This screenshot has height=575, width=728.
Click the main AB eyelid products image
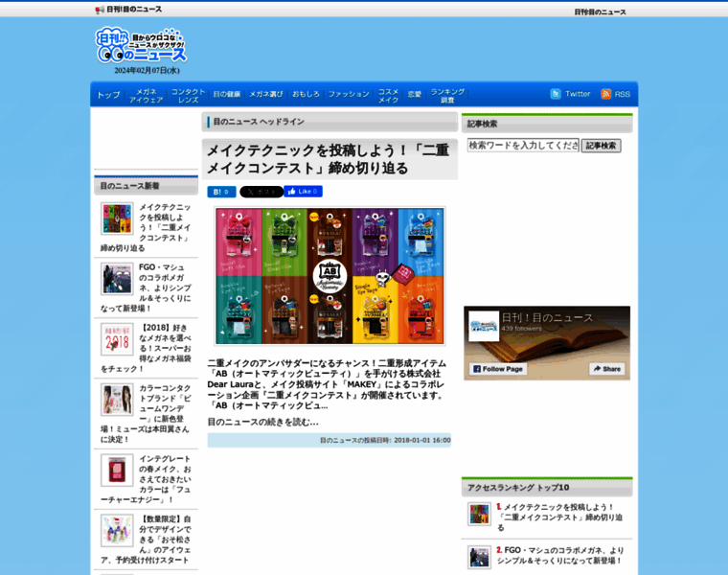point(330,276)
